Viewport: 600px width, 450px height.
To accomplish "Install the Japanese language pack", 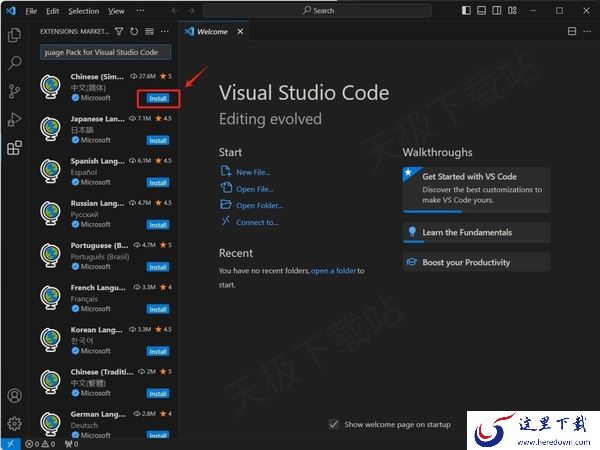I will click(158, 141).
